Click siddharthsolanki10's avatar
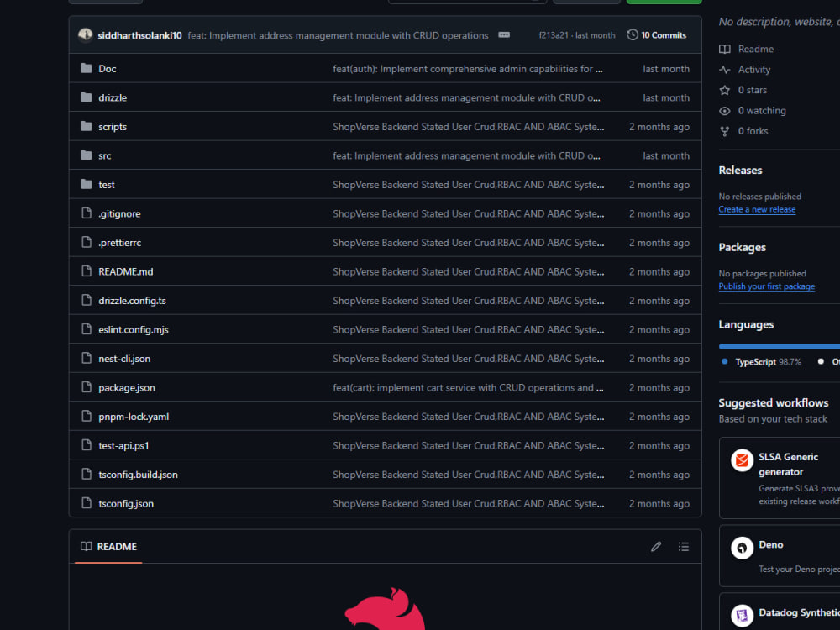This screenshot has height=630, width=840. [x=85, y=34]
